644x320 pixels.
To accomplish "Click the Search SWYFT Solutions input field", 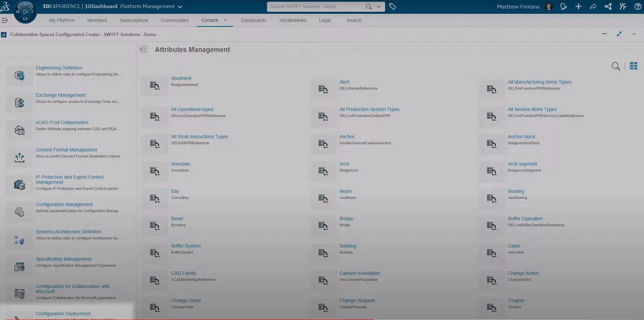I will [316, 6].
